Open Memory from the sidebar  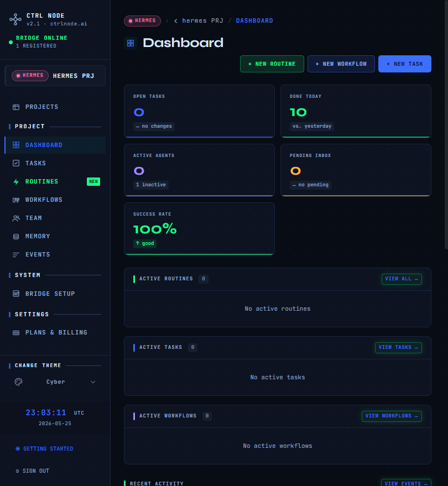click(55, 236)
